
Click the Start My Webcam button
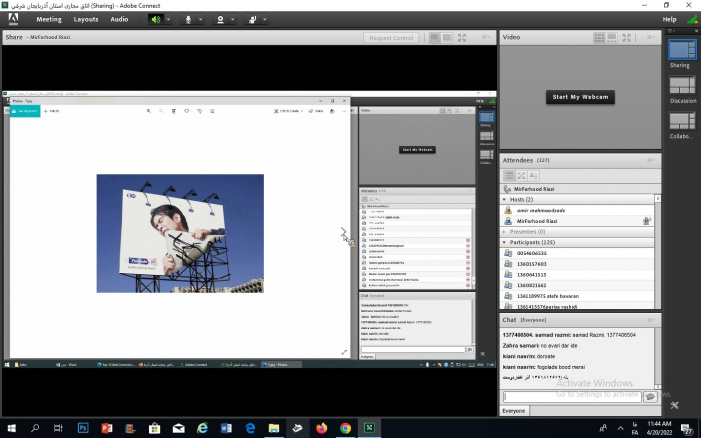pos(580,97)
